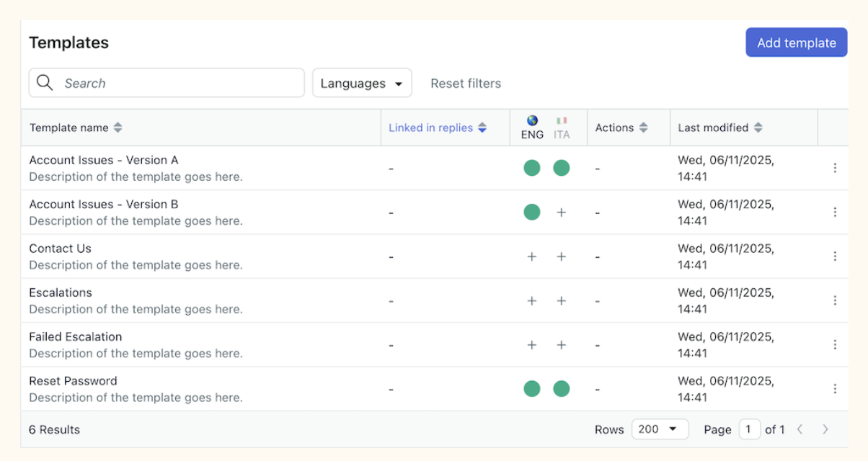Expand the Rows 200 per-page dropdown
This screenshot has height=461, width=868.
click(660, 429)
